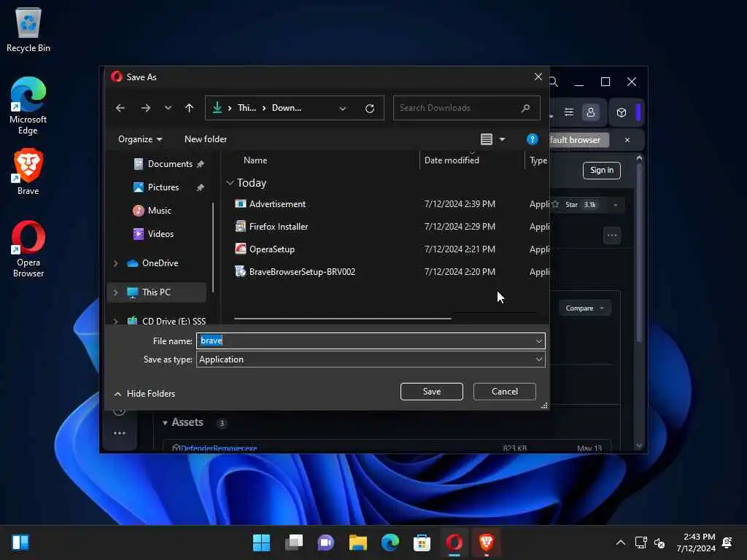This screenshot has width=747, height=560.
Task: Sort files by Date modified column
Action: tap(452, 160)
